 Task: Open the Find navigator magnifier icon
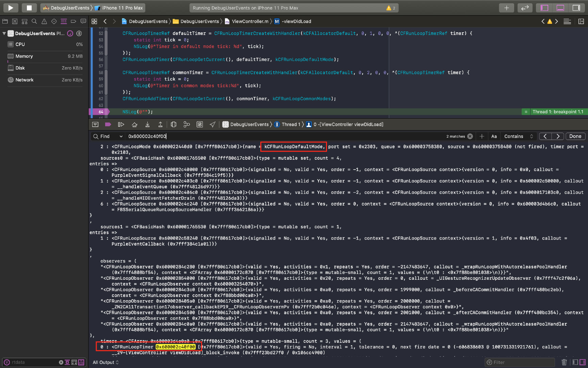tap(34, 21)
